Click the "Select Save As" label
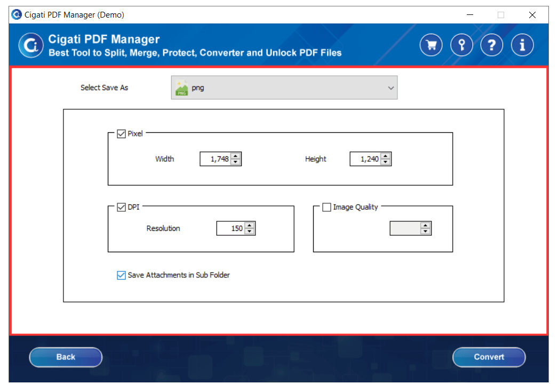This screenshot has width=558, height=392. 104,87
